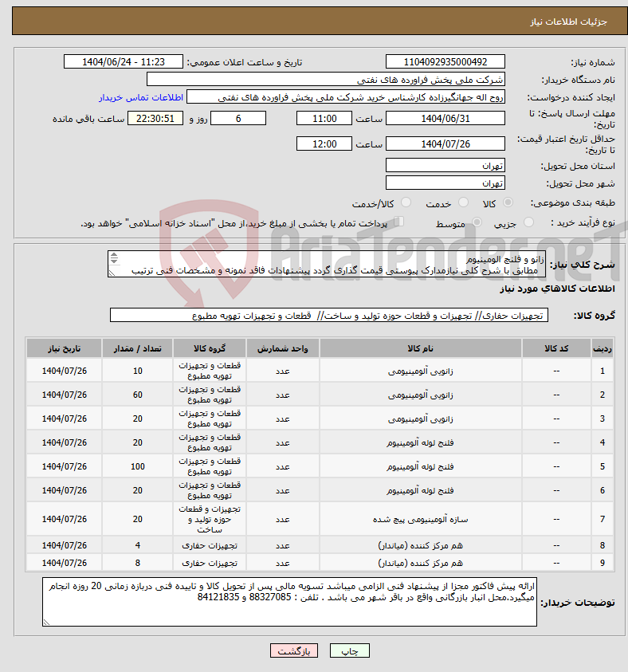Select the کالا radio button
Screen dimensions: 628x672
click(508, 202)
